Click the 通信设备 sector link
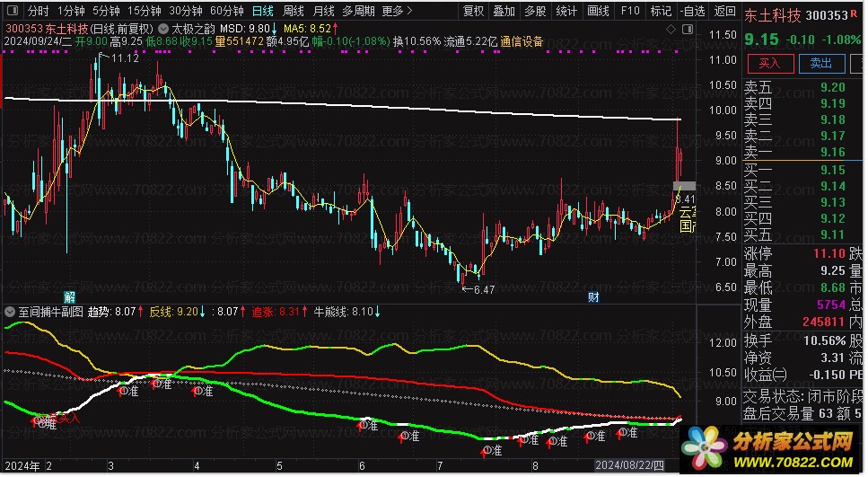Screen dimensions: 868x477 [x=522, y=41]
